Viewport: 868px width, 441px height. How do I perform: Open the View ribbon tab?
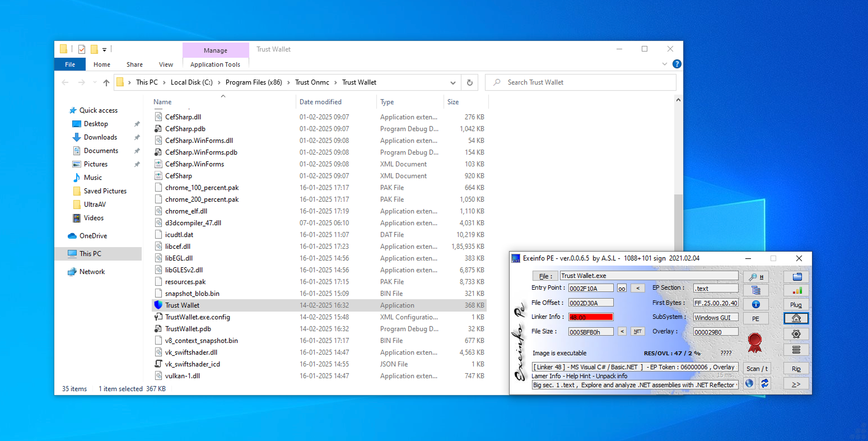[166, 64]
